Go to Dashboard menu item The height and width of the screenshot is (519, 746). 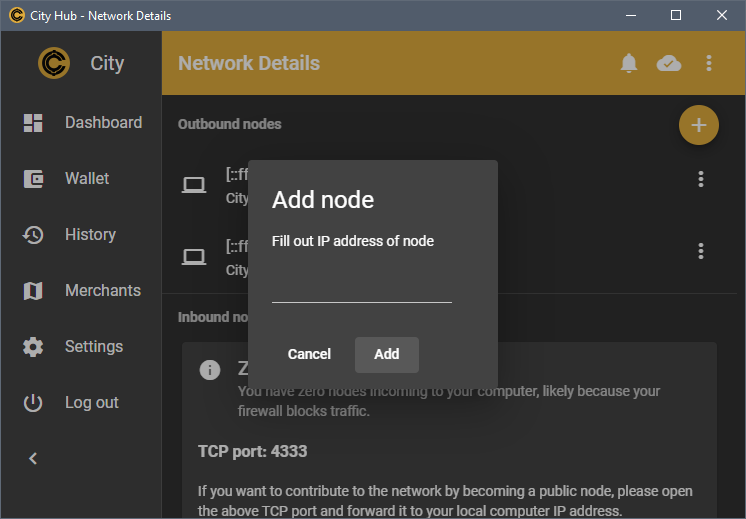(x=81, y=123)
